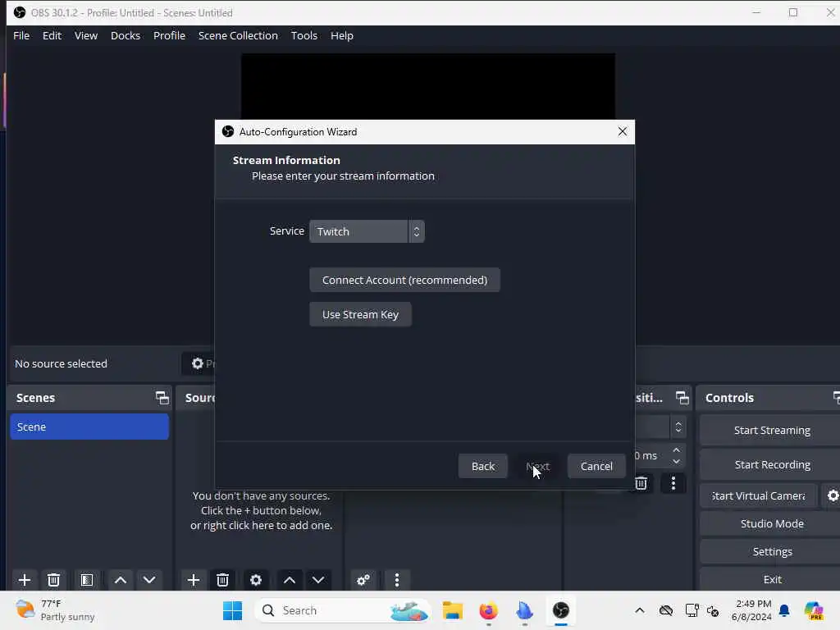The height and width of the screenshot is (630, 840).
Task: Select the Scene item in Scenes list
Action: click(x=89, y=427)
